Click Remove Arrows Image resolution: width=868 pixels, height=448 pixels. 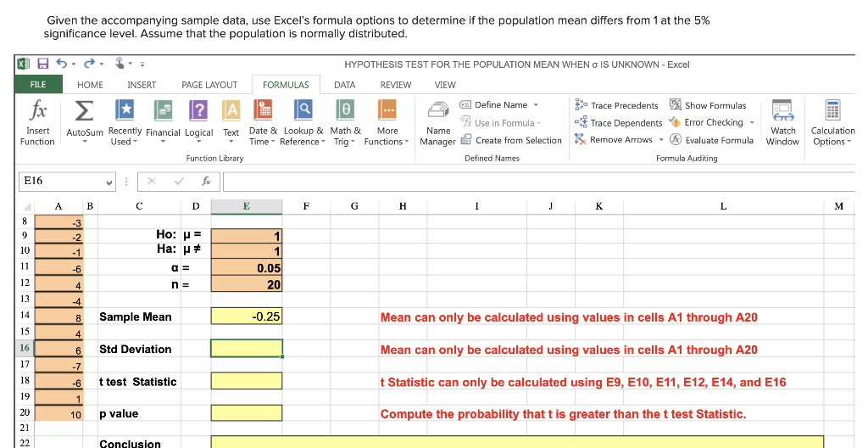[x=614, y=140]
